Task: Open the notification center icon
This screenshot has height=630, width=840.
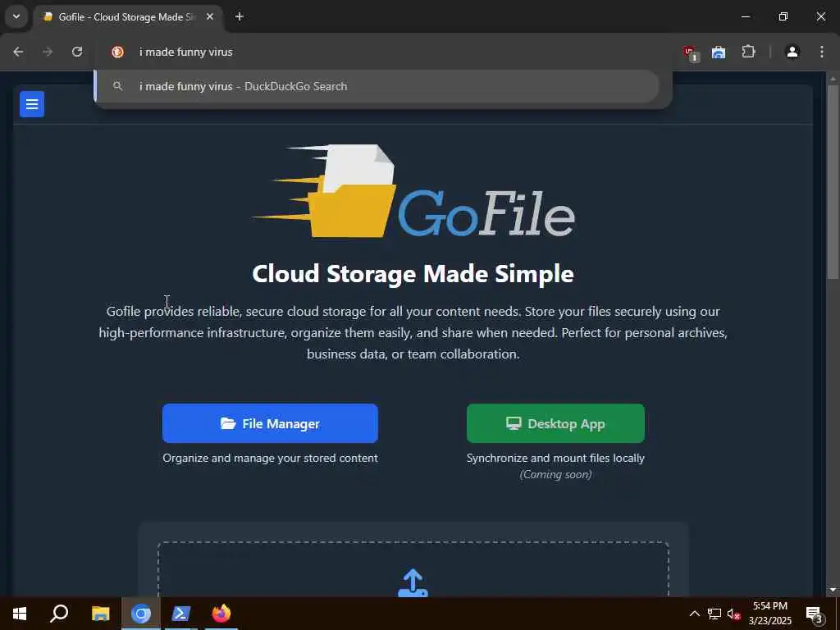Action: coord(815,614)
